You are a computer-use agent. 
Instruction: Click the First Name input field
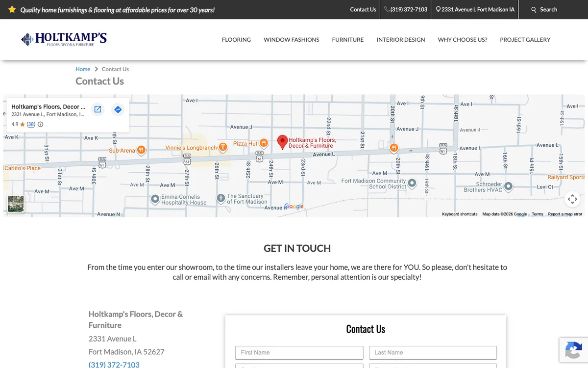pyautogui.click(x=299, y=352)
